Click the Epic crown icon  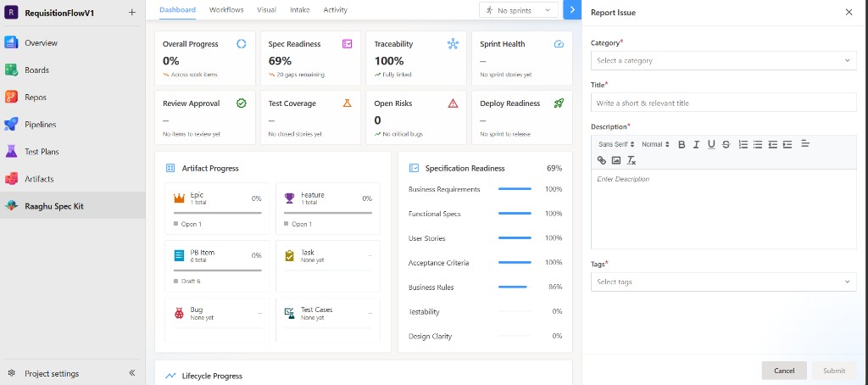click(179, 198)
